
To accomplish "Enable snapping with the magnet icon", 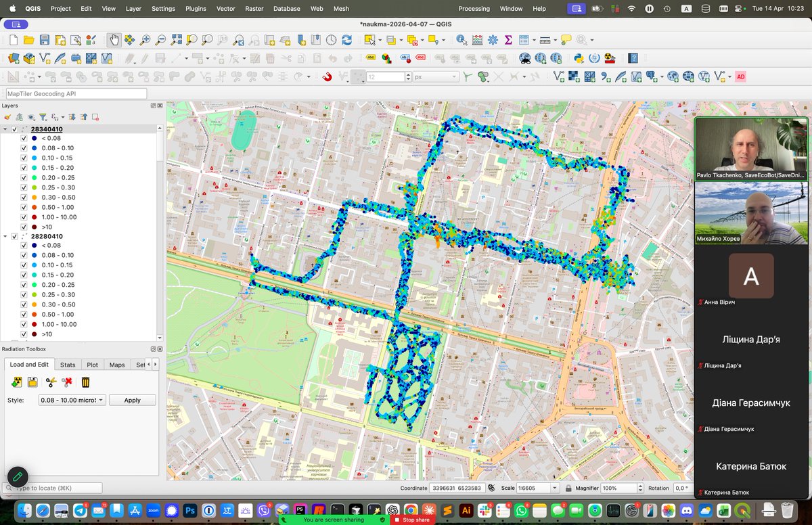I will tap(327, 77).
